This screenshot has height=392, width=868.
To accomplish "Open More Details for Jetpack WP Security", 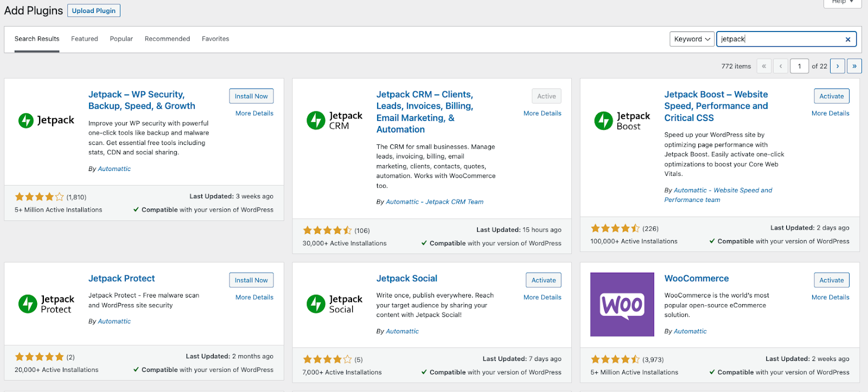I will pos(254,113).
